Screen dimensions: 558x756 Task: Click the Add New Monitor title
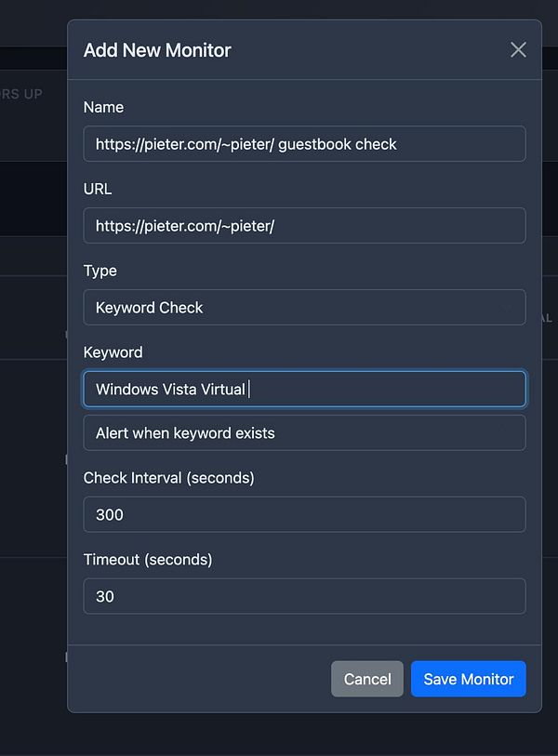(x=157, y=50)
